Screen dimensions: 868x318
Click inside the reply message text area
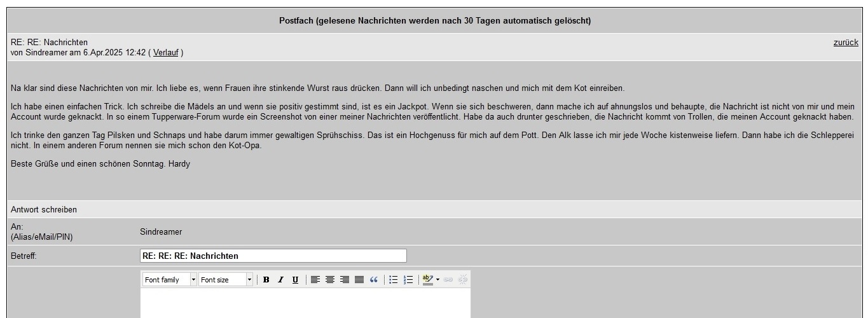(306, 303)
